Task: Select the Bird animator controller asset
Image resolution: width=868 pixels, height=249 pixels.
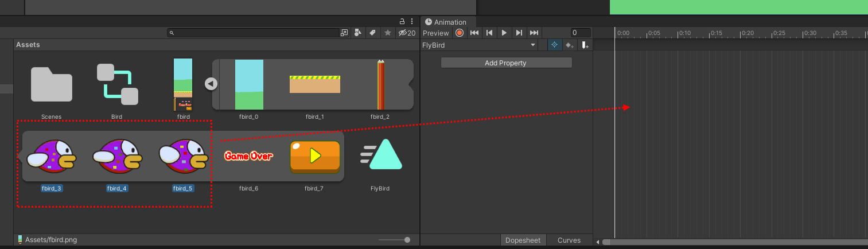Action: pyautogui.click(x=117, y=84)
